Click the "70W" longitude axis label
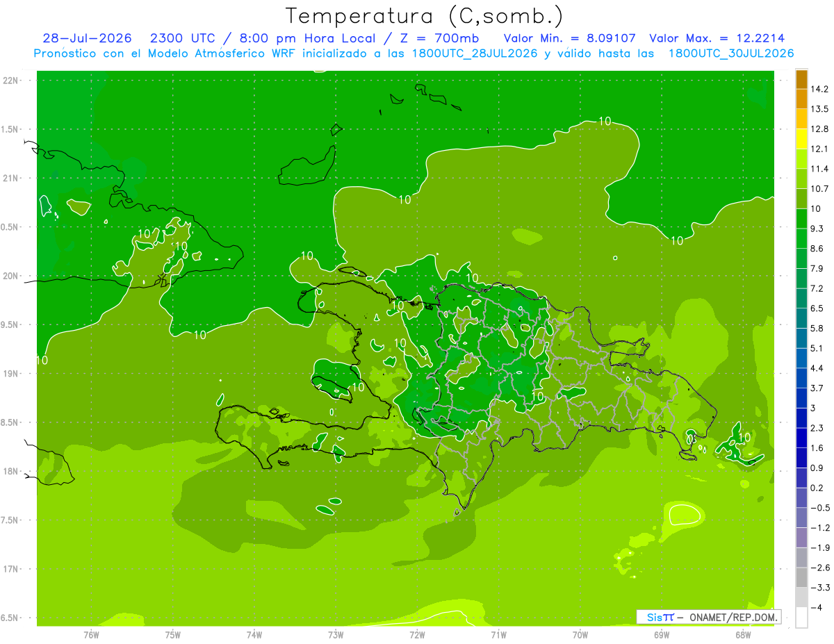This screenshot has width=834, height=644. pos(580,634)
